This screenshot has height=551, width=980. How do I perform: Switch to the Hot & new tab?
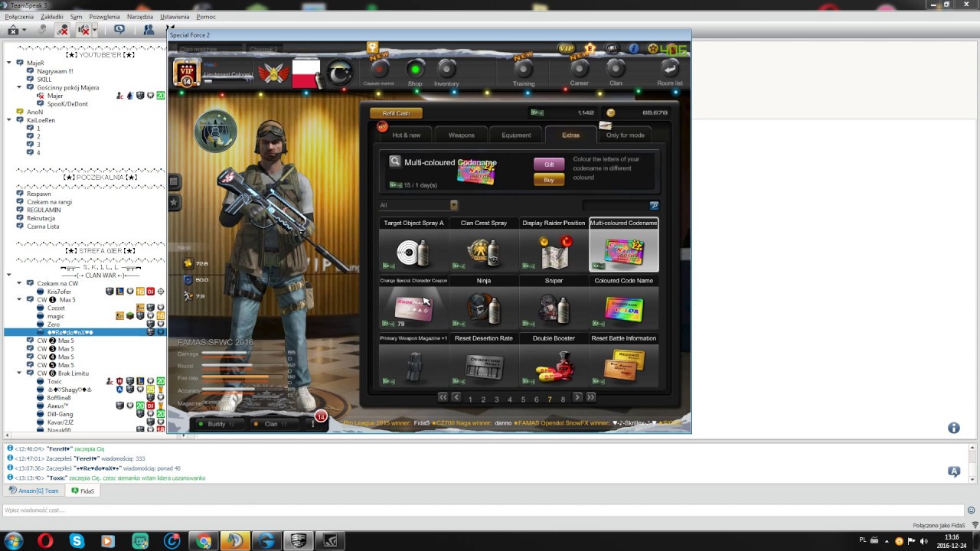(x=407, y=135)
